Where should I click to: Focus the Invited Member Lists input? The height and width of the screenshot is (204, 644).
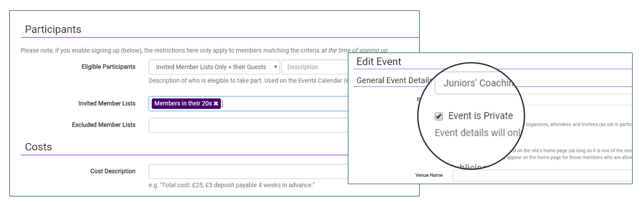click(283, 104)
